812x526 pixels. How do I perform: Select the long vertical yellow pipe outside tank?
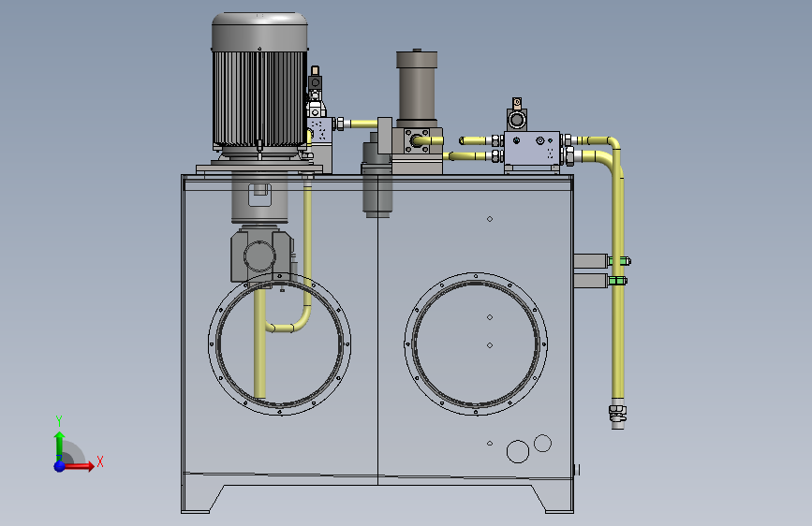coord(618,280)
